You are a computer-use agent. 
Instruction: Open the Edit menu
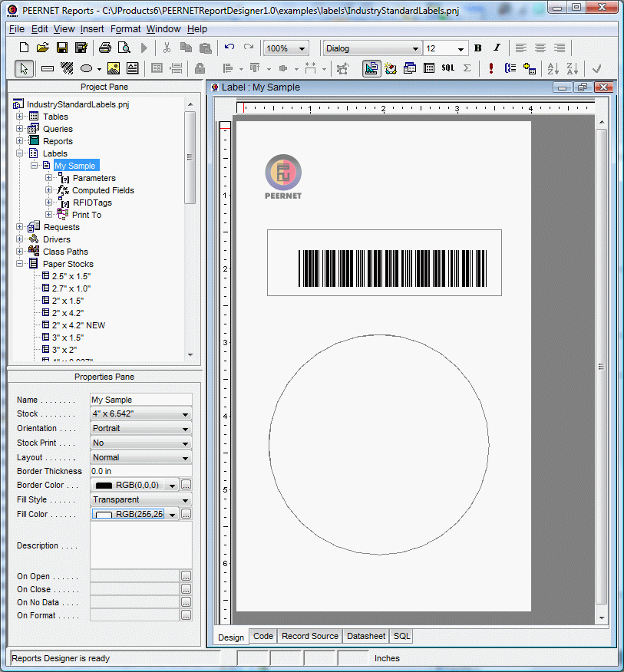pos(39,28)
